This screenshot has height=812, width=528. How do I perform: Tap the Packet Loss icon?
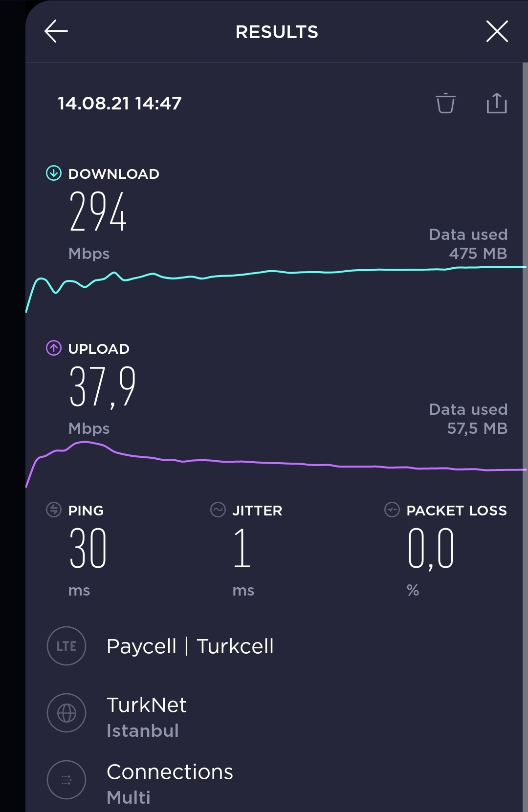(392, 510)
